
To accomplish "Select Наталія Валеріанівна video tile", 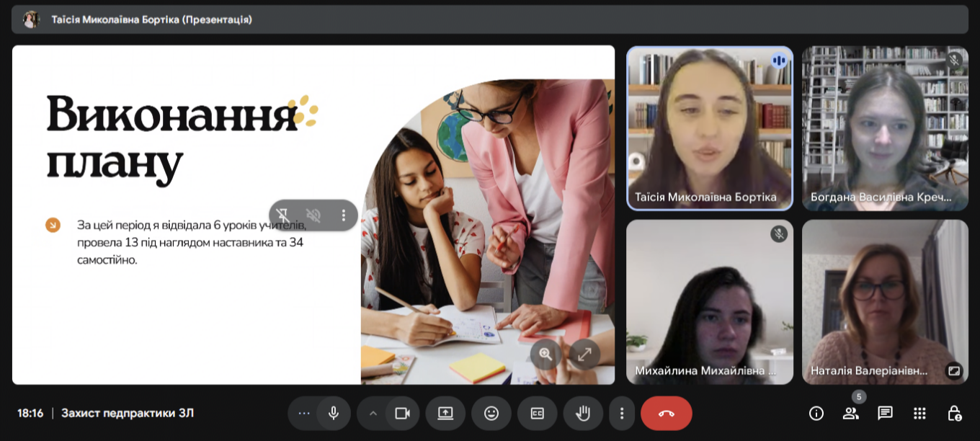I will coord(885,302).
